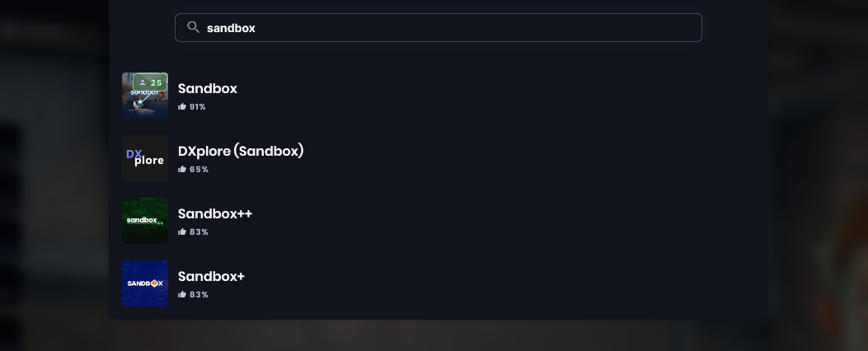
Task: Choose the 'DXplore (Sandbox)' result title
Action: [x=241, y=151]
